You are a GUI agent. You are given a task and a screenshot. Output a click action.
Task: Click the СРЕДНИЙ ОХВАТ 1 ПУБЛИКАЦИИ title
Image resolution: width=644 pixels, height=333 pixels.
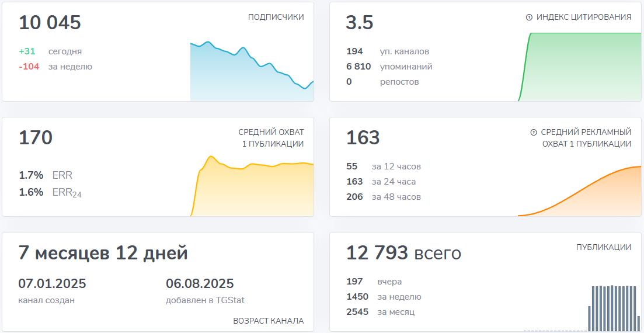click(x=271, y=138)
